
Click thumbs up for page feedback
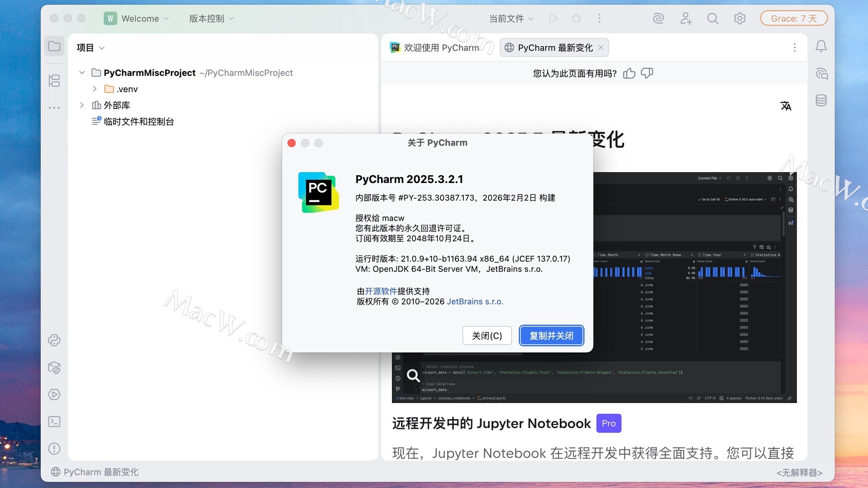coord(629,73)
